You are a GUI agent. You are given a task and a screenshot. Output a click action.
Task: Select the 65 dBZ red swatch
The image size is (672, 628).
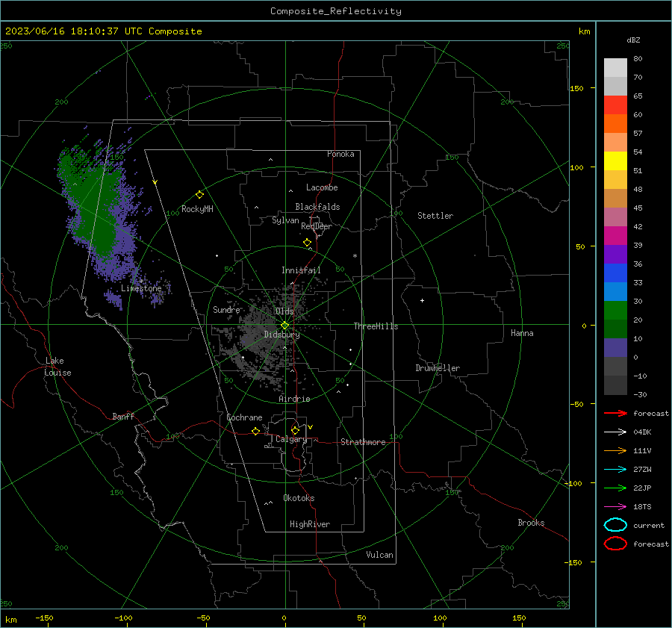coord(615,105)
